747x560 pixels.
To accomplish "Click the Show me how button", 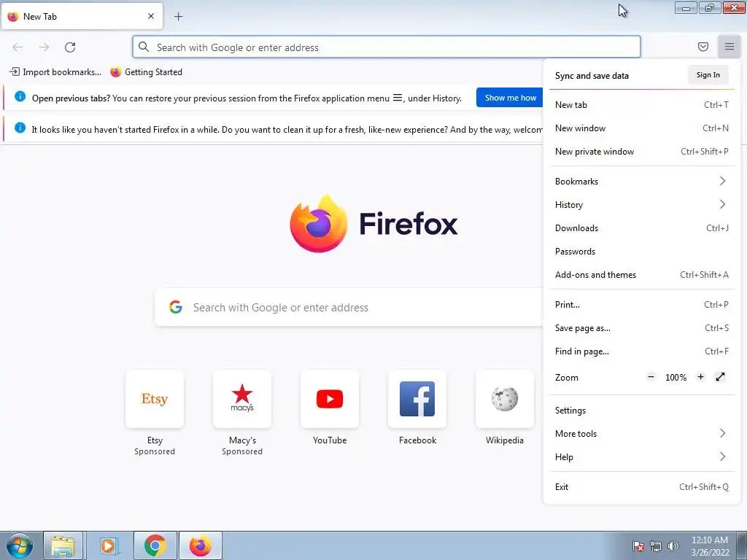I will coord(509,98).
